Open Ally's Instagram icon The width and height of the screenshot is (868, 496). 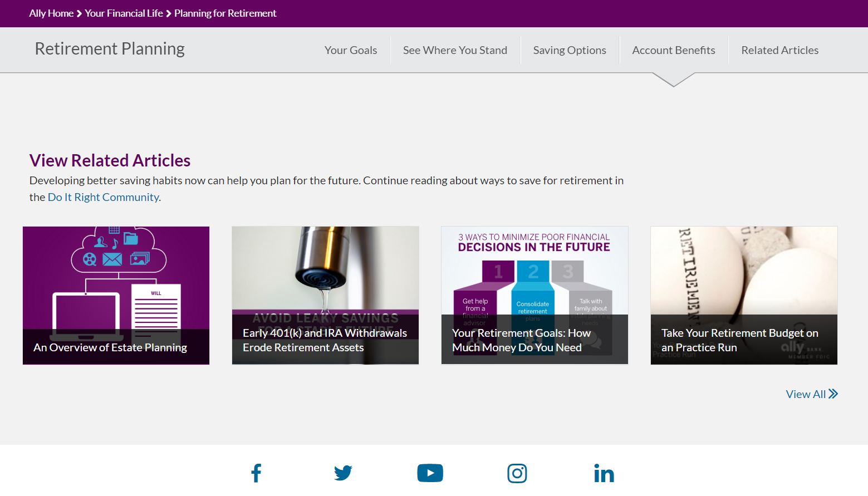tap(517, 473)
